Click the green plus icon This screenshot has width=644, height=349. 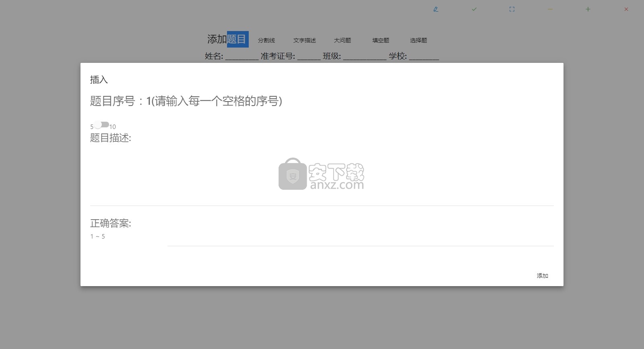pos(588,9)
